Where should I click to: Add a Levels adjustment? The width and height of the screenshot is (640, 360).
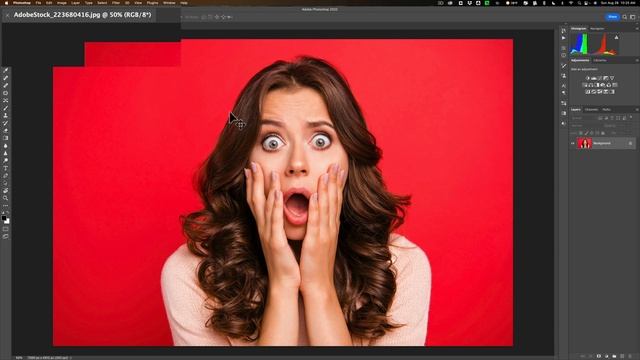[593, 78]
